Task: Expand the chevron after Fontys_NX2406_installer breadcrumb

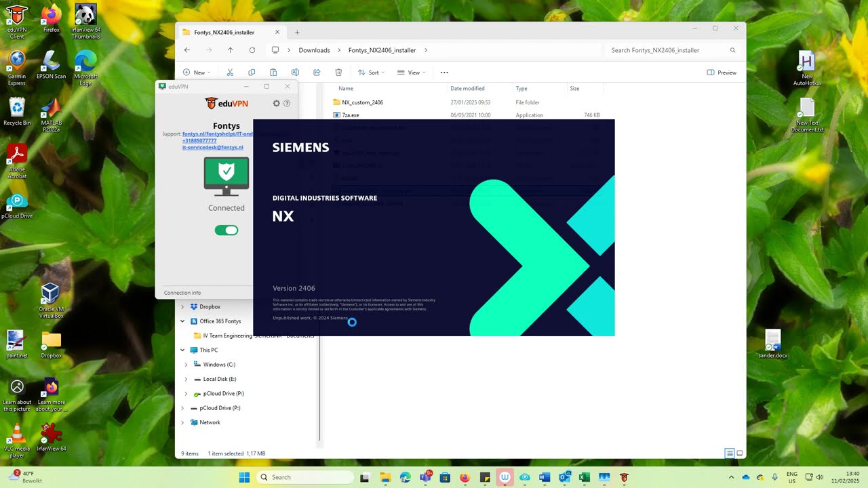Action: pos(426,50)
